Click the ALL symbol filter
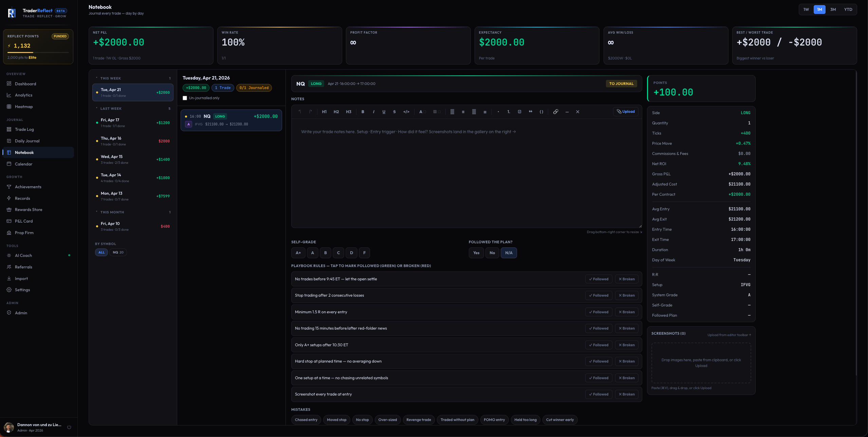 tap(101, 252)
